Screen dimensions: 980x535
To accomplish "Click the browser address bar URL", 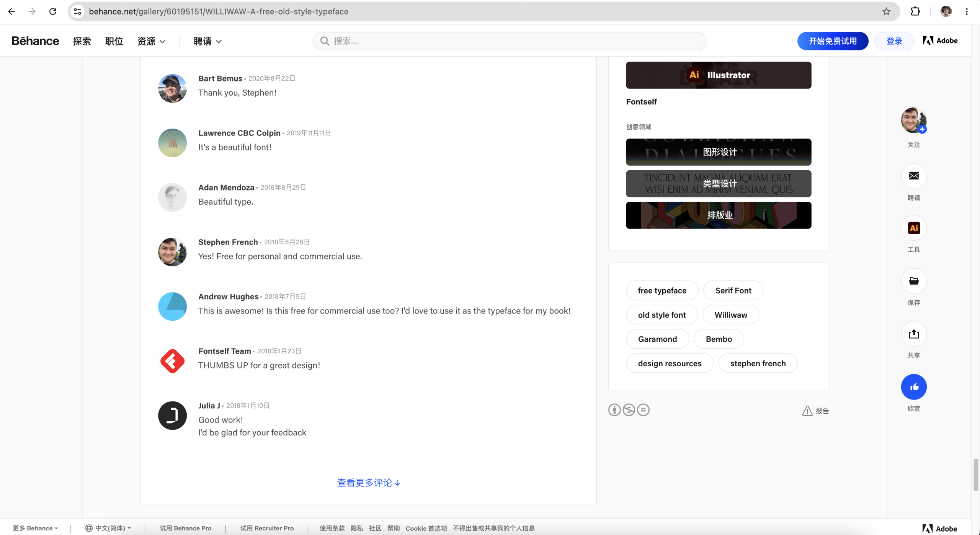I will 219,11.
